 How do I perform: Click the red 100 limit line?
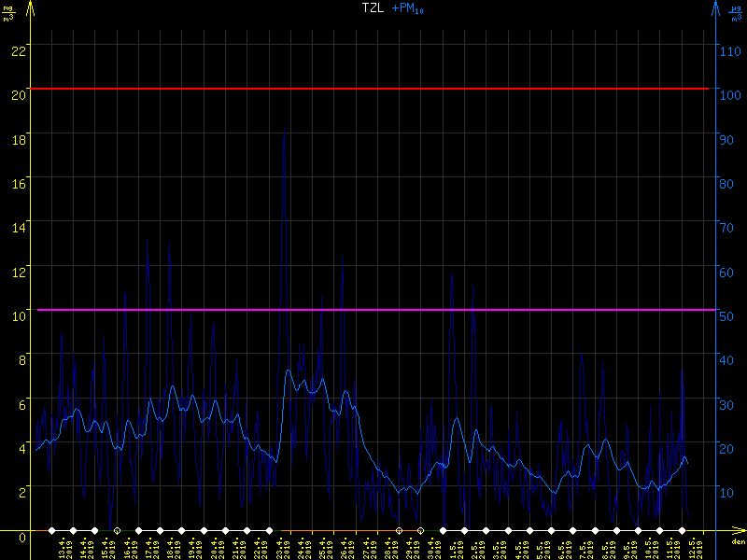[x=373, y=89]
